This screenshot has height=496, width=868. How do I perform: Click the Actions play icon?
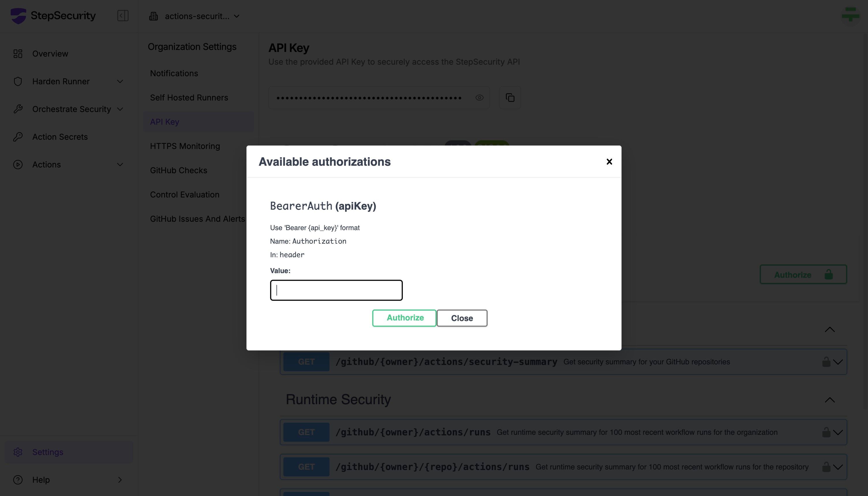coord(18,165)
